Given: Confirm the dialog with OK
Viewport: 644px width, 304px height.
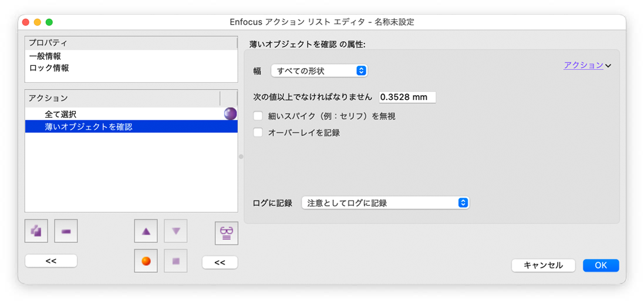Looking at the screenshot, I should coord(601,265).
